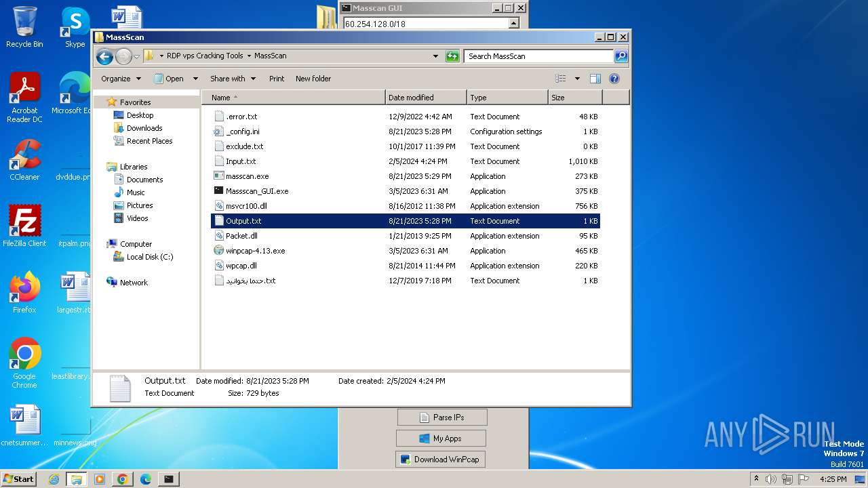Expand the views options dropdown arrow
Image resolution: width=868 pixels, height=488 pixels.
(577, 79)
